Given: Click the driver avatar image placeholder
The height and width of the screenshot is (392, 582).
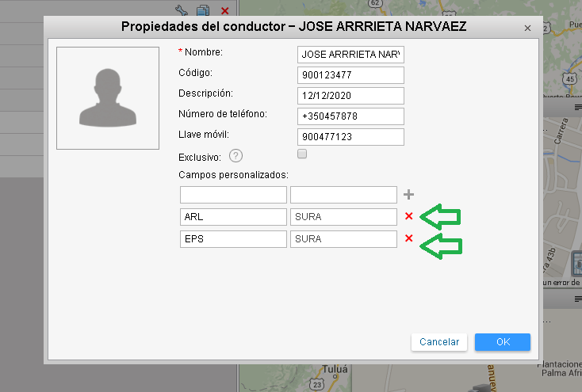Looking at the screenshot, I should coord(108,98).
